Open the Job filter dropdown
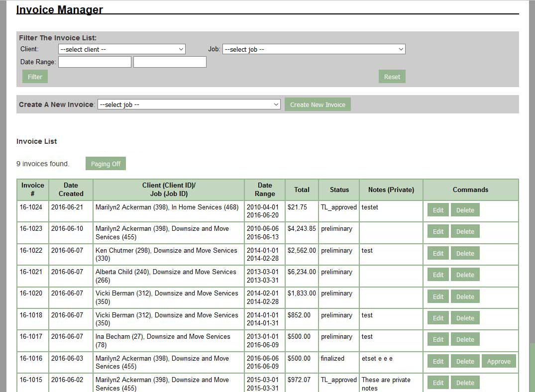 (x=314, y=49)
